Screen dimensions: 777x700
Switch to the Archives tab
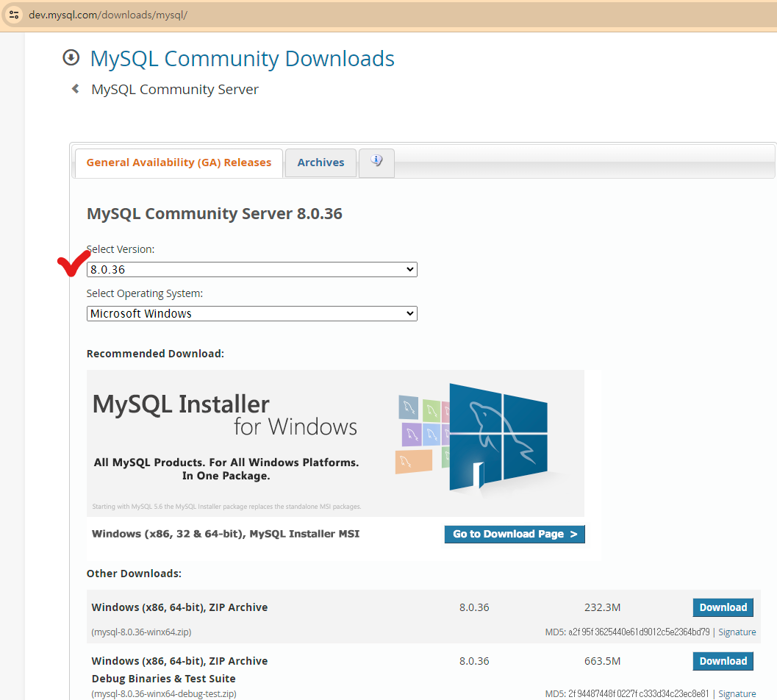[x=321, y=162]
